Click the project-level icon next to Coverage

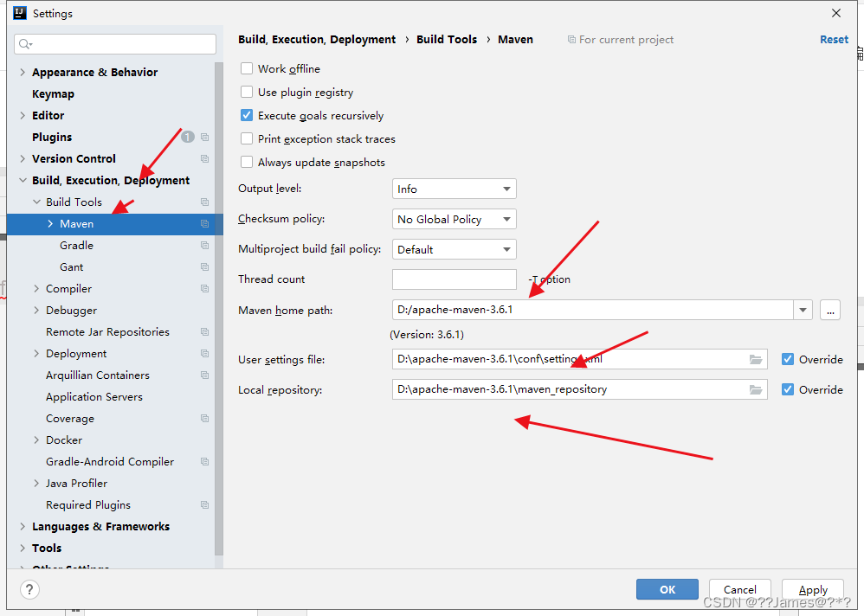pos(205,419)
